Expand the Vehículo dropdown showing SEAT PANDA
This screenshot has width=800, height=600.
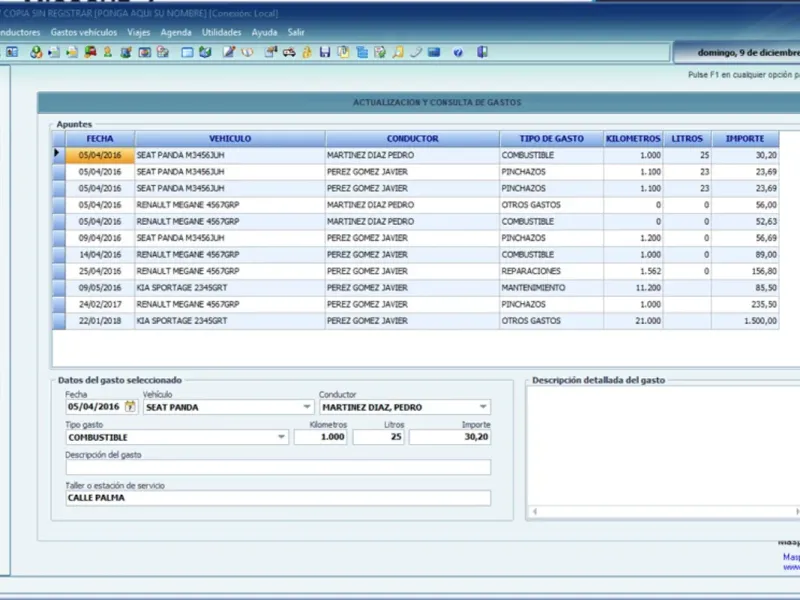(x=307, y=407)
